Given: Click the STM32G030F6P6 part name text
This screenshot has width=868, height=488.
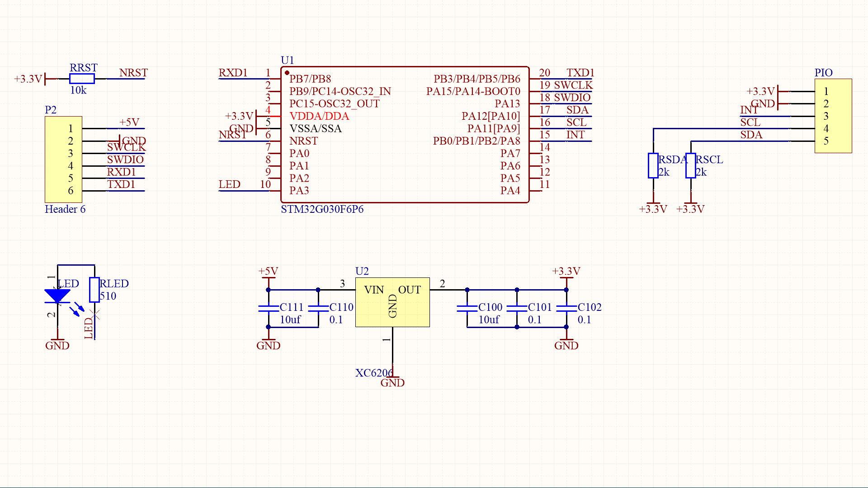Looking at the screenshot, I should coord(322,209).
